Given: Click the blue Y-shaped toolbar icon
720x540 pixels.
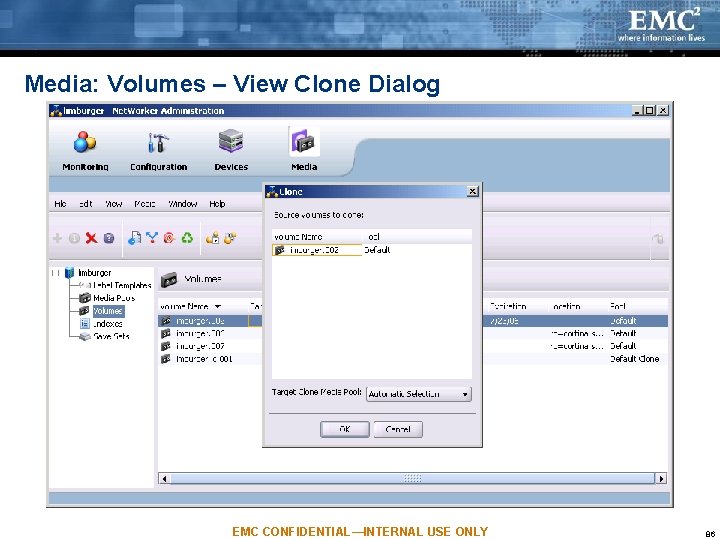Looking at the screenshot, I should (x=152, y=237).
